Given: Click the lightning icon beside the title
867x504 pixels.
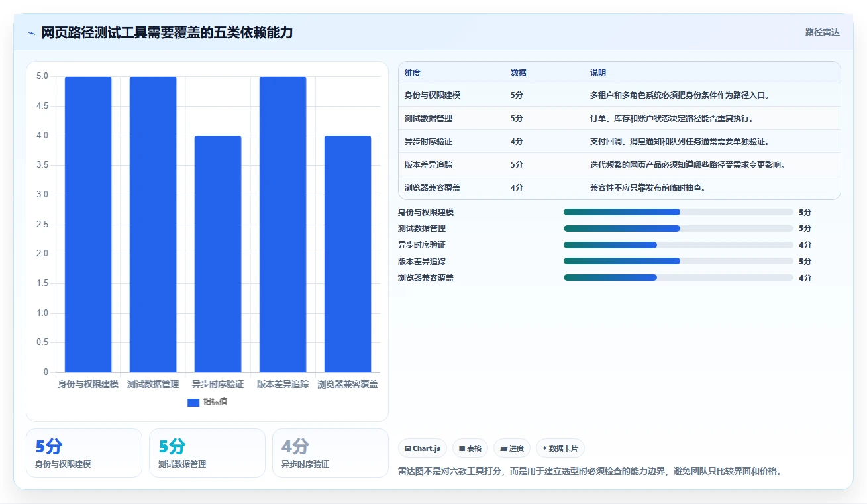Looking at the screenshot, I should [x=31, y=33].
